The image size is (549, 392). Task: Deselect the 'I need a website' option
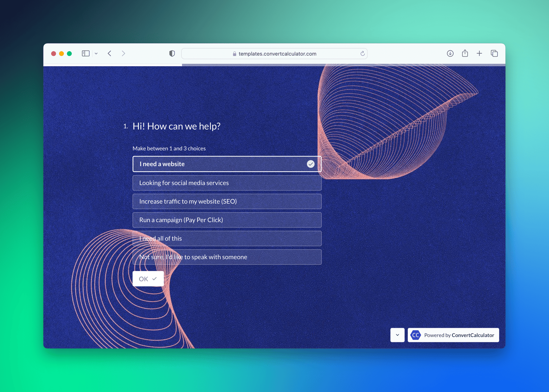tap(227, 164)
